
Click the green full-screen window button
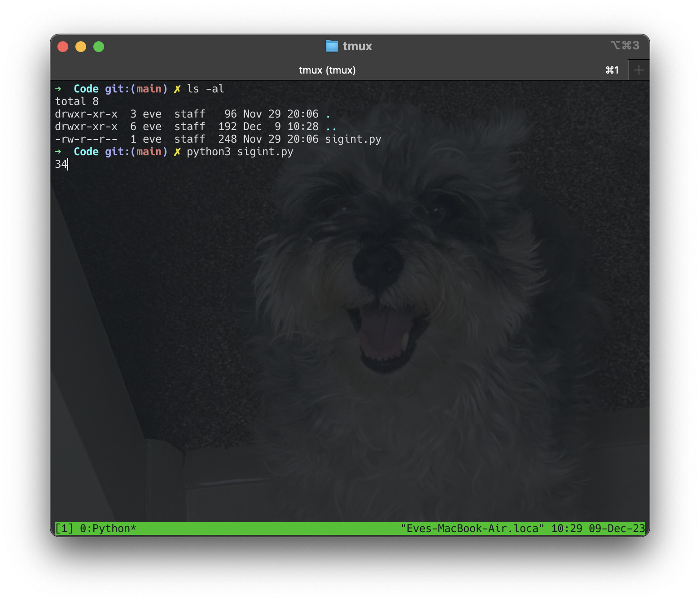click(99, 47)
